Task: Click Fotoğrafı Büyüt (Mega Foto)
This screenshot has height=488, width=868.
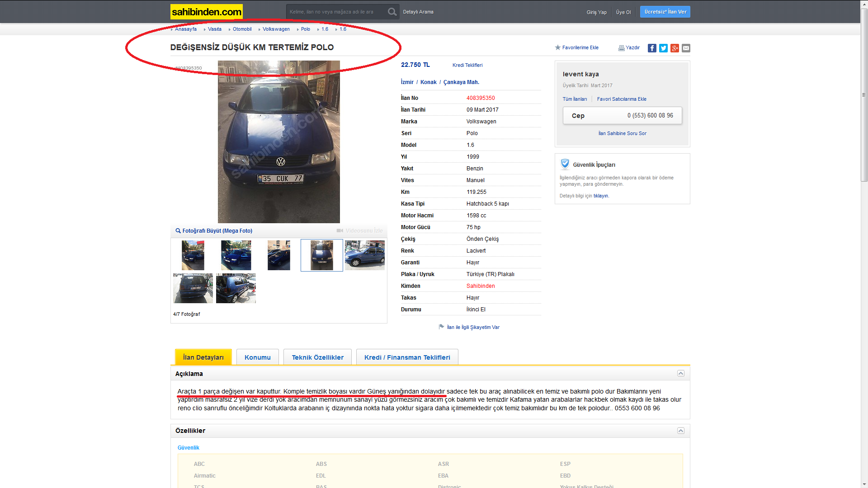Action: (x=217, y=231)
